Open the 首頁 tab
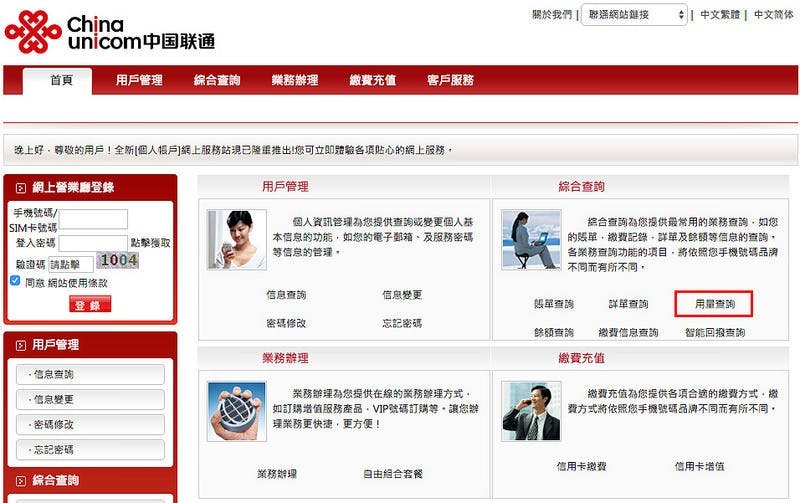800x503 pixels. (x=58, y=81)
